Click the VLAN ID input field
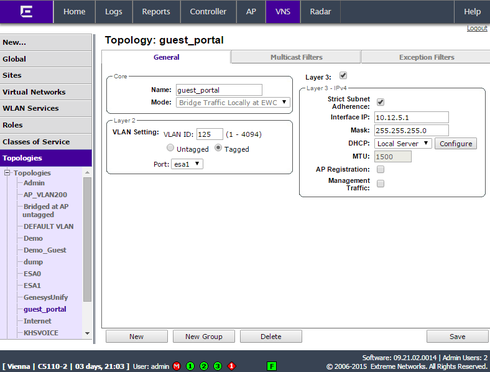 209,134
